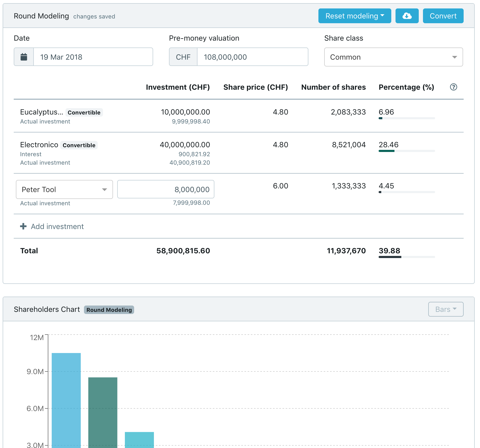Image resolution: width=480 pixels, height=448 pixels.
Task: Open the Peter Tool investor dropdown
Action: [x=64, y=189]
